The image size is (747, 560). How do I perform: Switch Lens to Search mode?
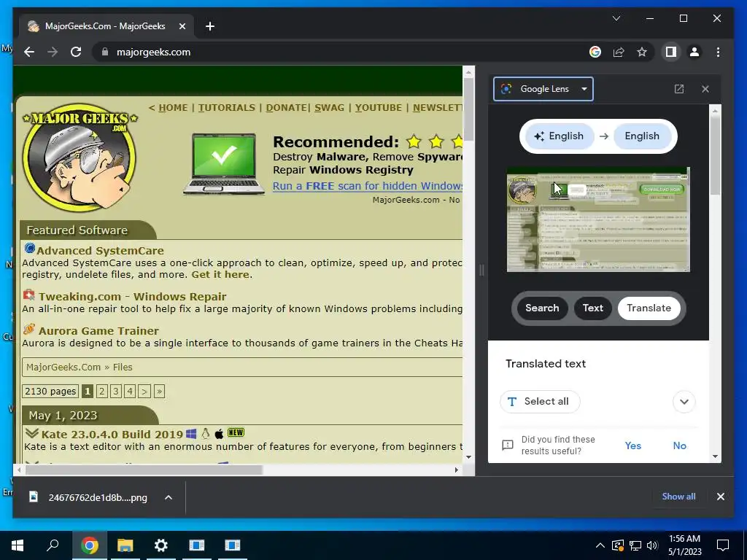(542, 308)
